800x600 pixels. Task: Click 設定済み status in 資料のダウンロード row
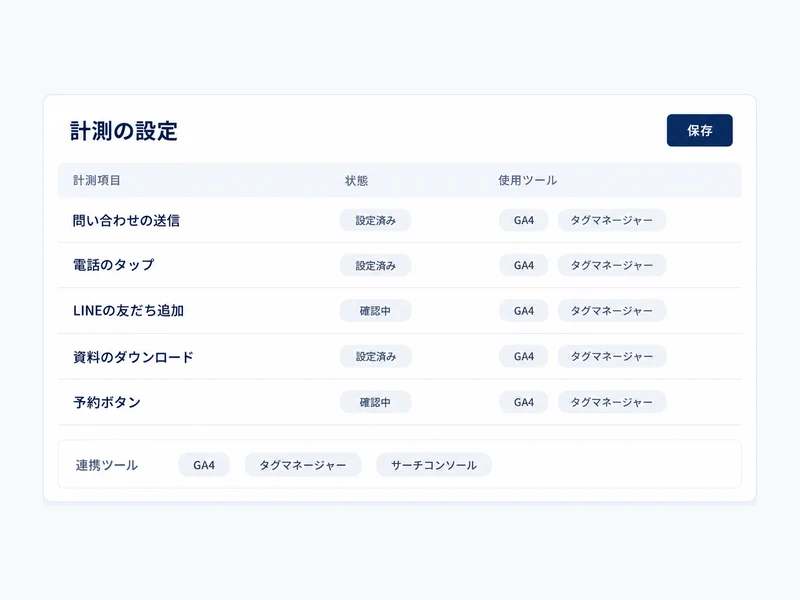pos(376,357)
